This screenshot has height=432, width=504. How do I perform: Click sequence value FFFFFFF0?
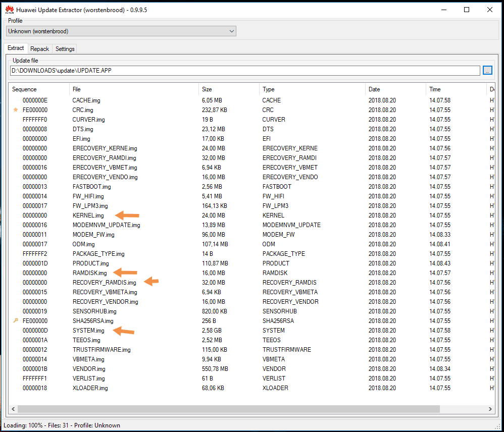tap(35, 120)
